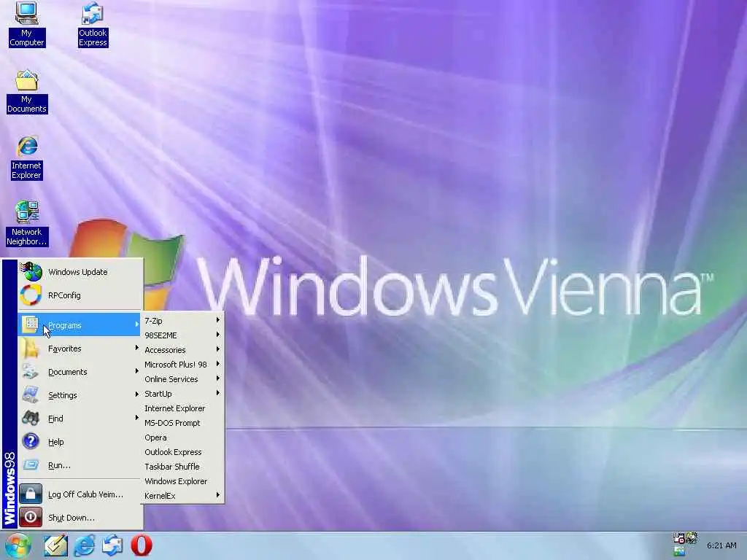Expand the 7-Zip program group arrow
The image size is (747, 560).
click(x=217, y=320)
